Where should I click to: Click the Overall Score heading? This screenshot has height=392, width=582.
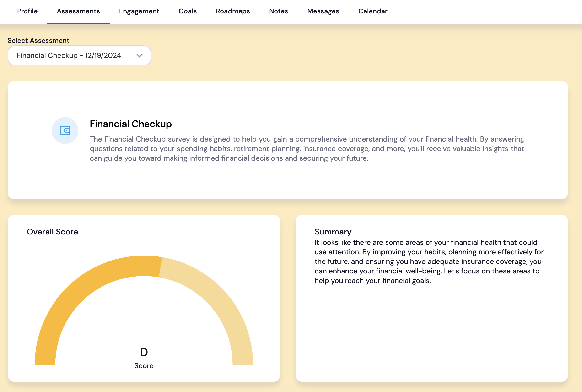coord(52,232)
